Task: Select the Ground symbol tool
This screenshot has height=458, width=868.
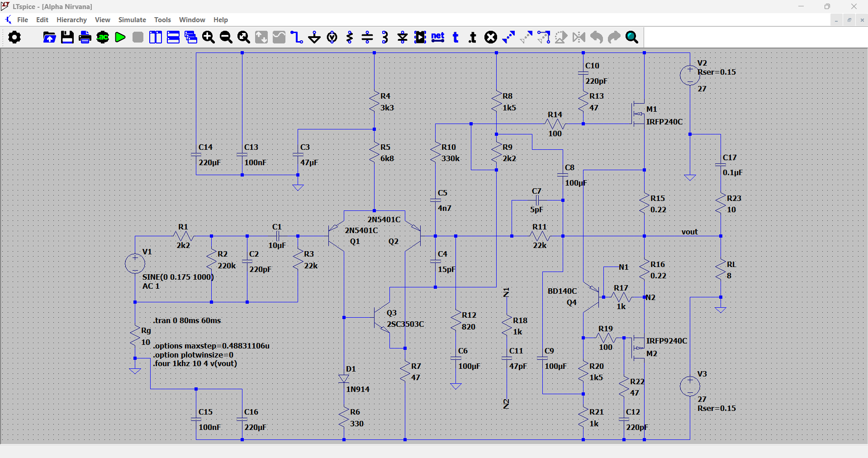Action: tap(314, 37)
